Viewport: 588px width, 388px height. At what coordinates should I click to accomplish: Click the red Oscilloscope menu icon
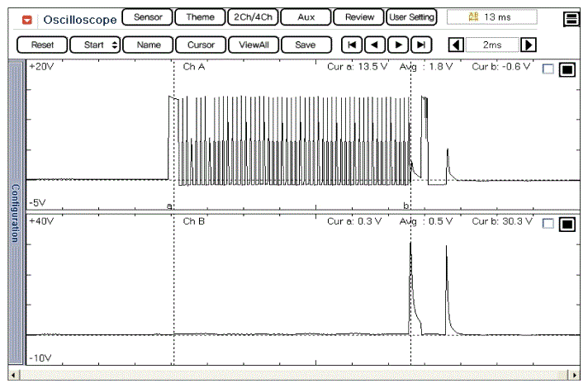(28, 18)
